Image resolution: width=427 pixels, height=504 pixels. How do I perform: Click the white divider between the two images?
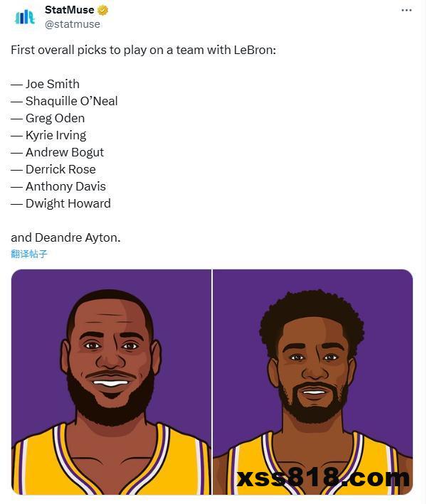click(212, 382)
